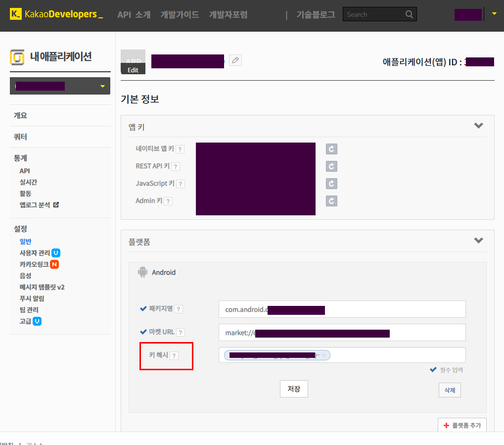The width and height of the screenshot is (504, 445).
Task: Click the 키 해시 input field
Action: click(342, 355)
